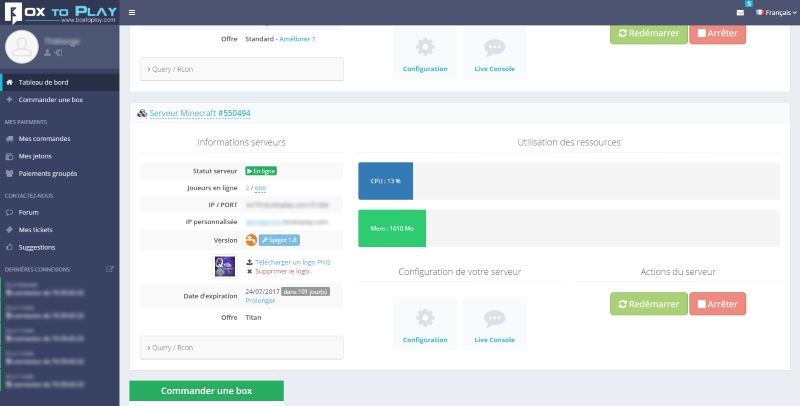Click the green En ligne status badge
The width and height of the screenshot is (800, 406).
261,171
